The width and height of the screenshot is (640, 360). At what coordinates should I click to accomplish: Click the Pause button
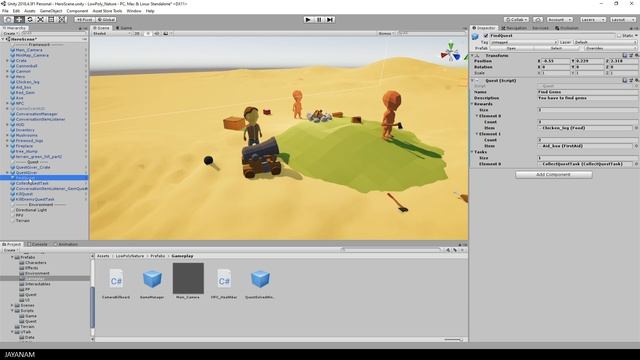pos(319,20)
